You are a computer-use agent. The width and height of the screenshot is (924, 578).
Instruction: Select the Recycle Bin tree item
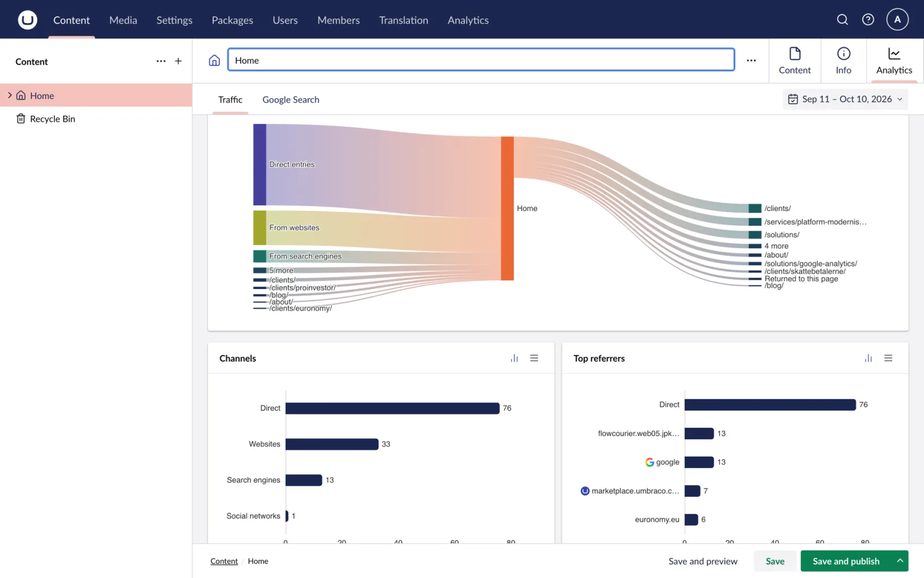point(96,119)
